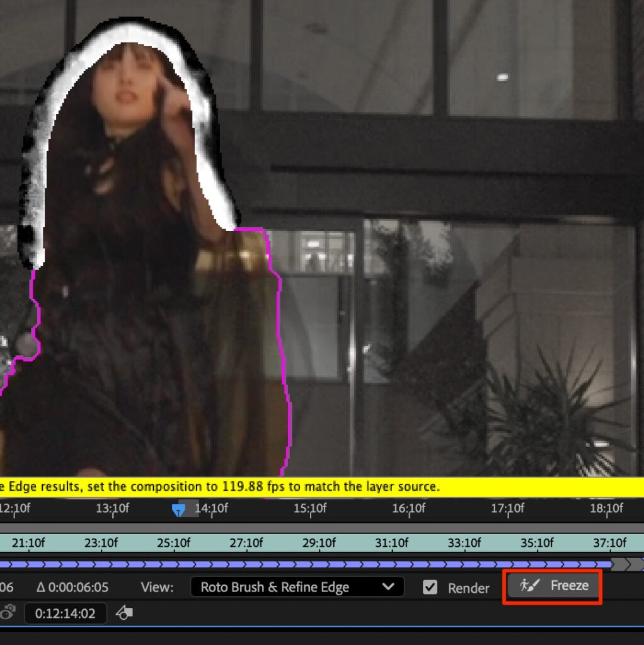Click 18:10f on the upper time ruler

tap(606, 508)
